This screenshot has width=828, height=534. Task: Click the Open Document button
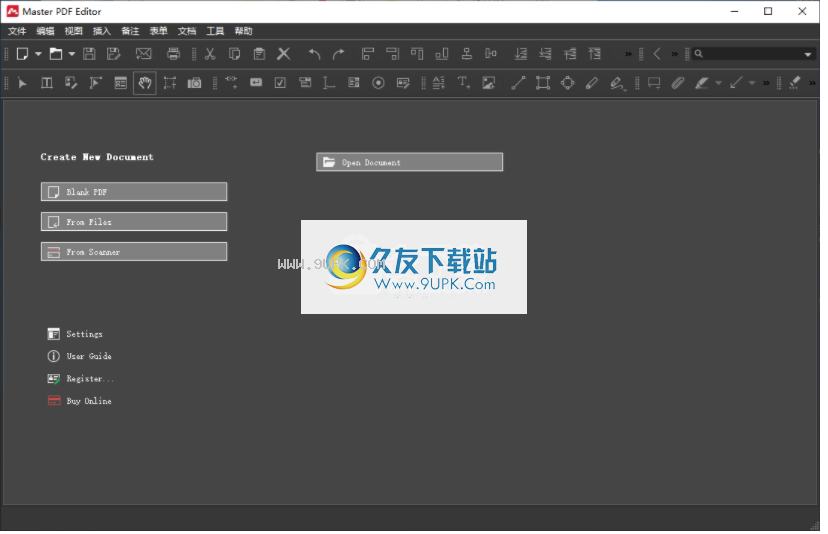(410, 162)
